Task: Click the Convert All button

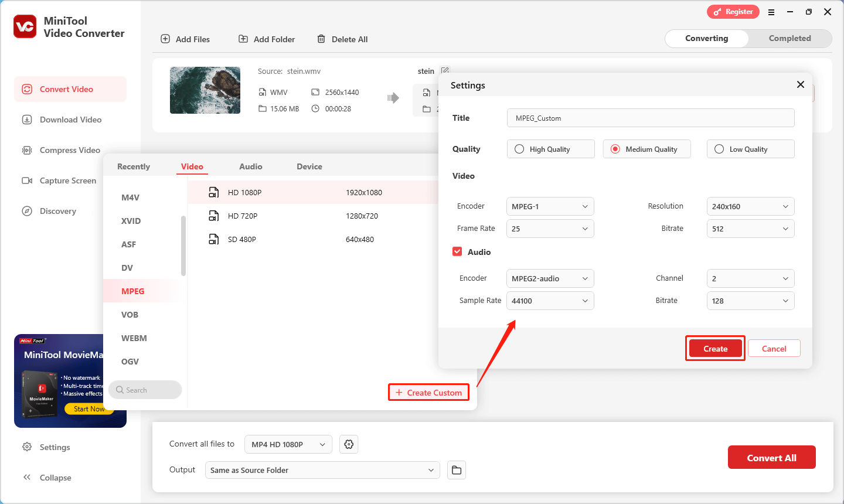Action: [x=772, y=457]
